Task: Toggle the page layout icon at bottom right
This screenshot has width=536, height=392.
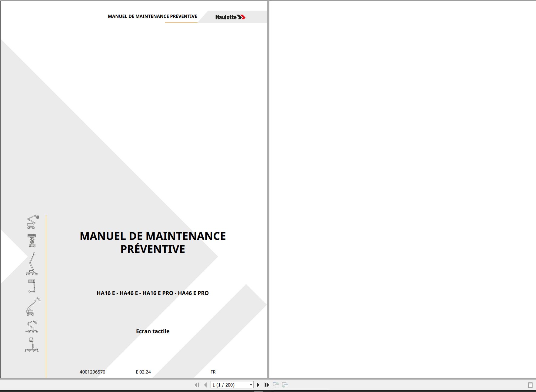Action: click(530, 385)
